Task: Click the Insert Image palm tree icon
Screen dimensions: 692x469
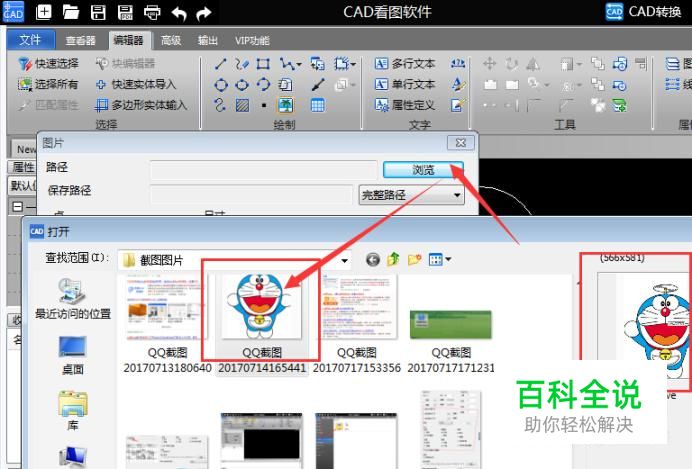Action: [x=286, y=105]
